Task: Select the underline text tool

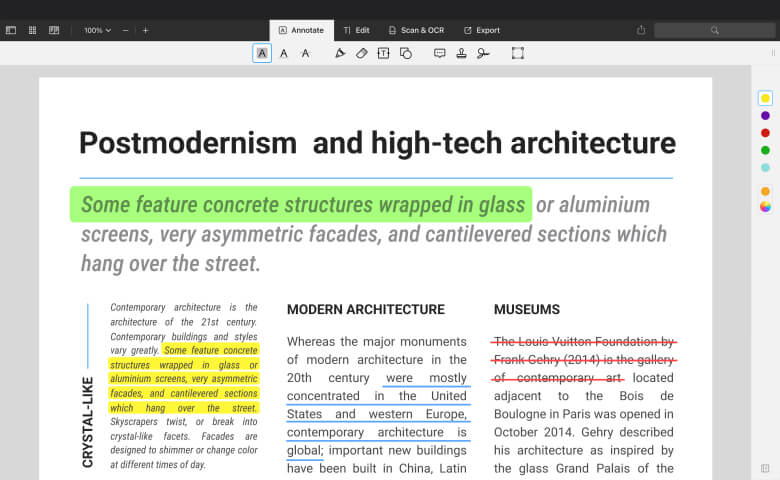Action: click(x=284, y=53)
